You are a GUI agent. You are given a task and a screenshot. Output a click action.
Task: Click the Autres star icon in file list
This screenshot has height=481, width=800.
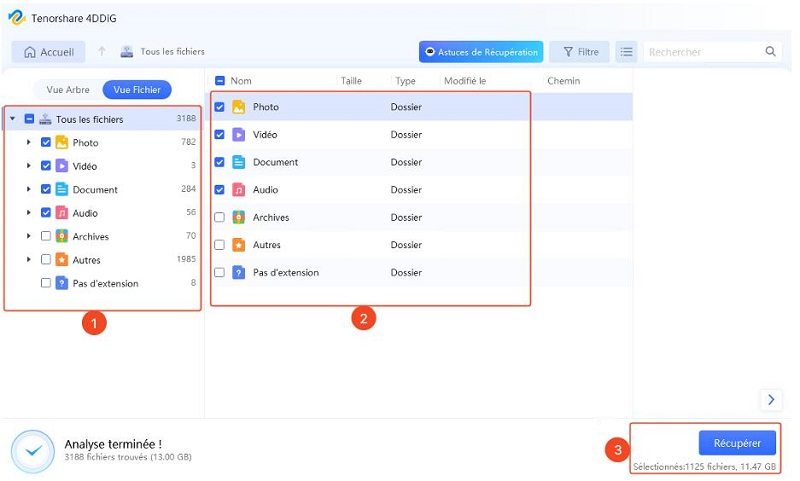pyautogui.click(x=239, y=245)
